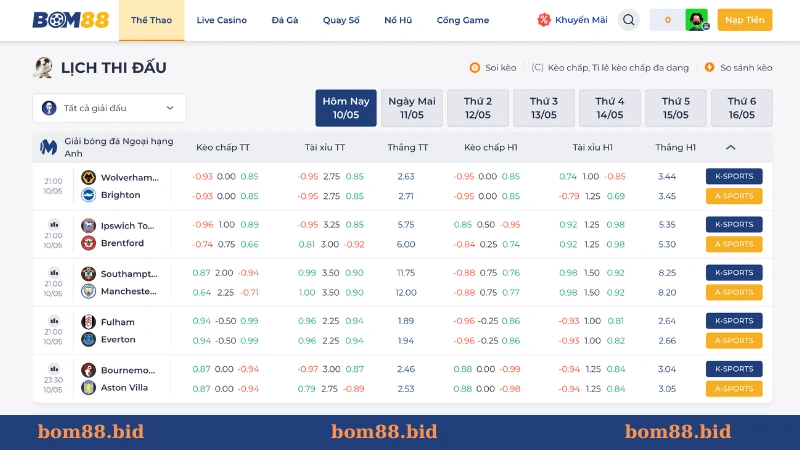Click the account balance field showing 0

tap(667, 20)
